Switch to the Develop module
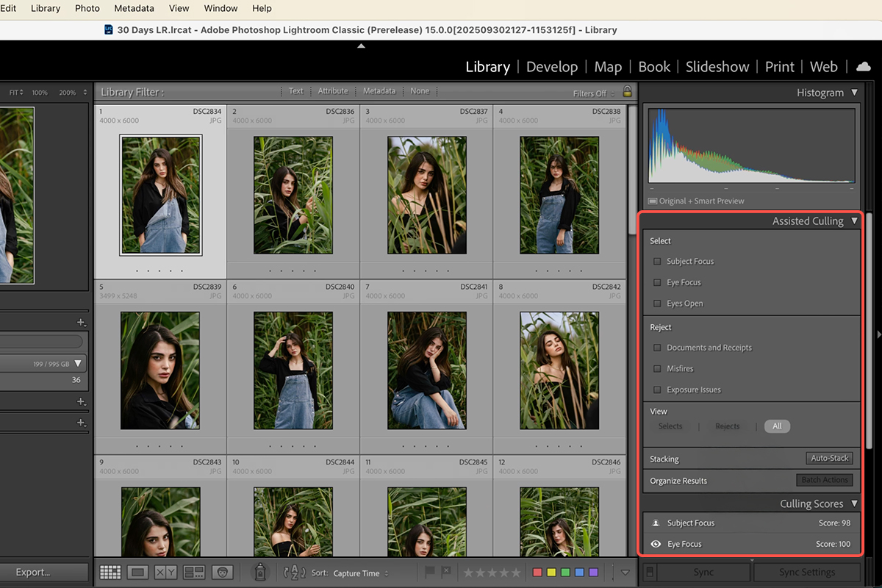Viewport: 882px width, 588px height. (x=551, y=67)
